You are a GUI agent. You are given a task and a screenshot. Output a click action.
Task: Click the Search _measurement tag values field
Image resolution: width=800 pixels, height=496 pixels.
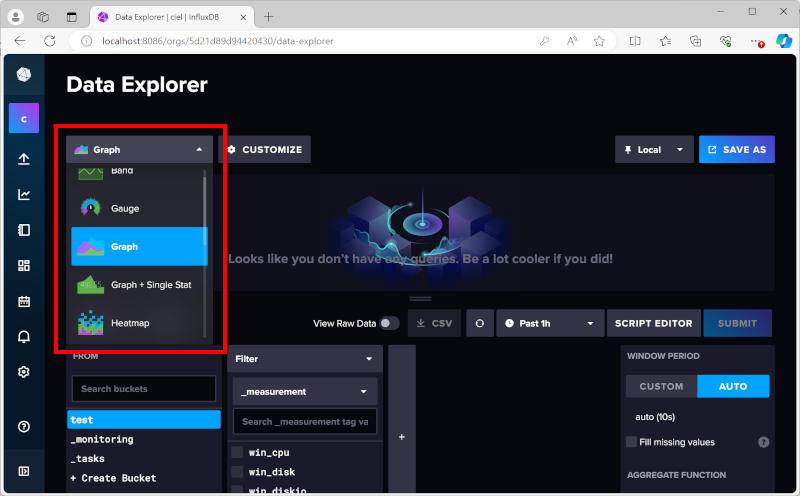tap(305, 421)
